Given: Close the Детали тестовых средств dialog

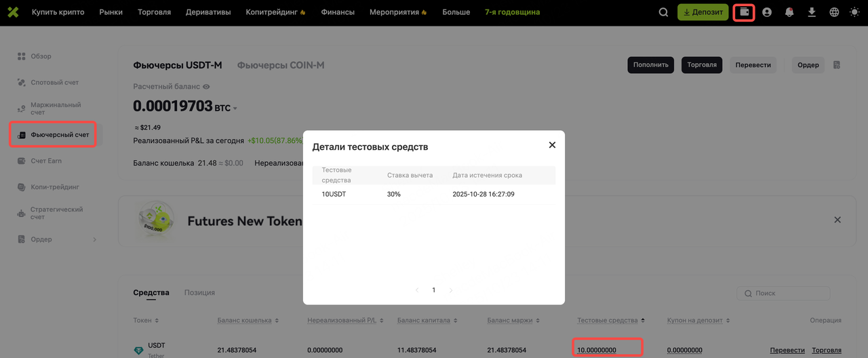Looking at the screenshot, I should point(552,145).
